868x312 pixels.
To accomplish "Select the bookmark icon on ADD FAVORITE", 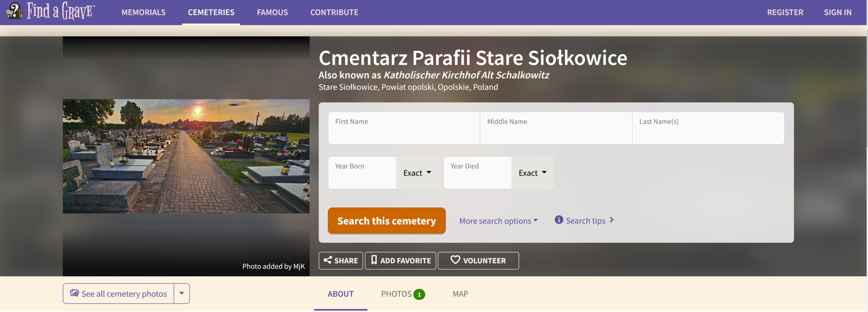I will point(374,260).
